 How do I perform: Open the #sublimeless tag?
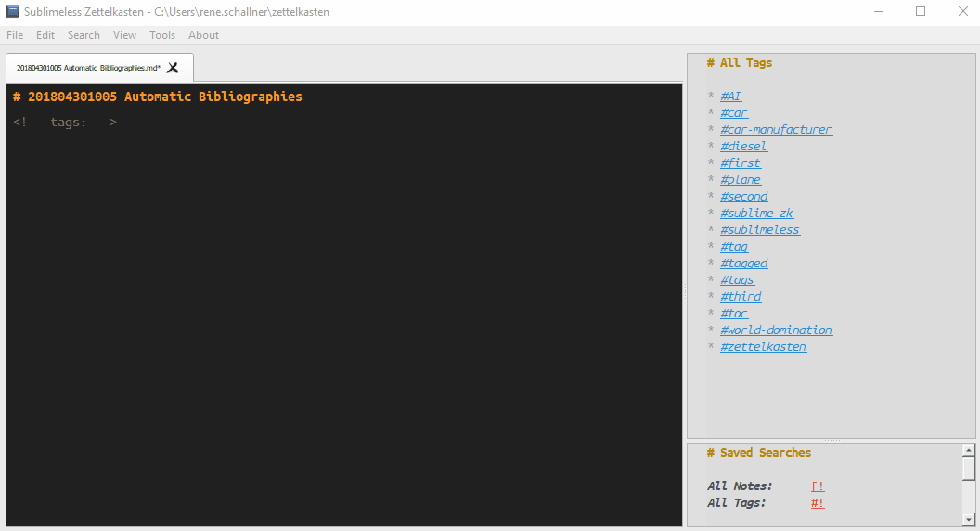(759, 230)
